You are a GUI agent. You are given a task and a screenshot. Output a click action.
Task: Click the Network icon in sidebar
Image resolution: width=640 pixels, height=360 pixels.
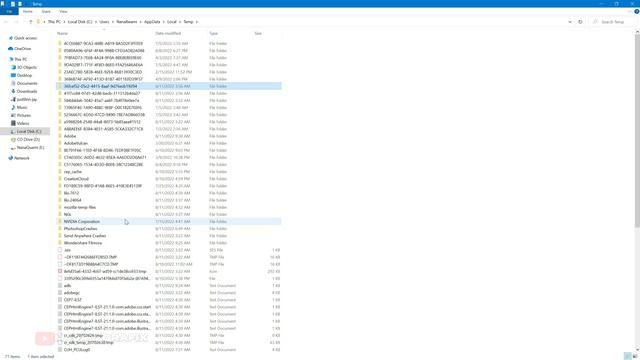point(11,158)
